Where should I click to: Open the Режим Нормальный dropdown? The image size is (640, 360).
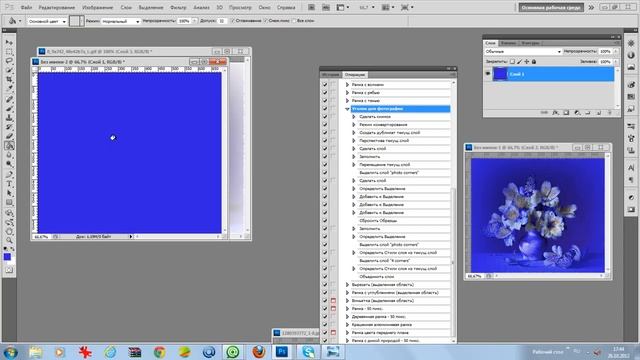pos(120,21)
